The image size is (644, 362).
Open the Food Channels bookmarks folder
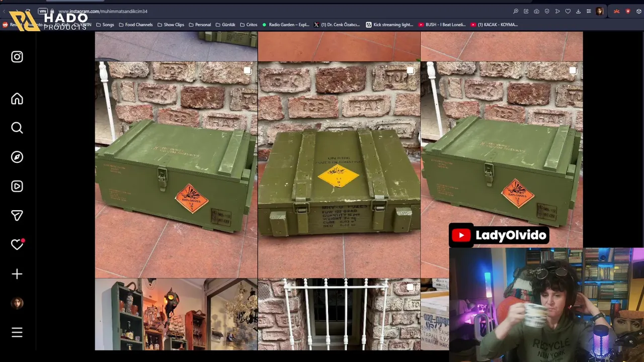(135, 24)
